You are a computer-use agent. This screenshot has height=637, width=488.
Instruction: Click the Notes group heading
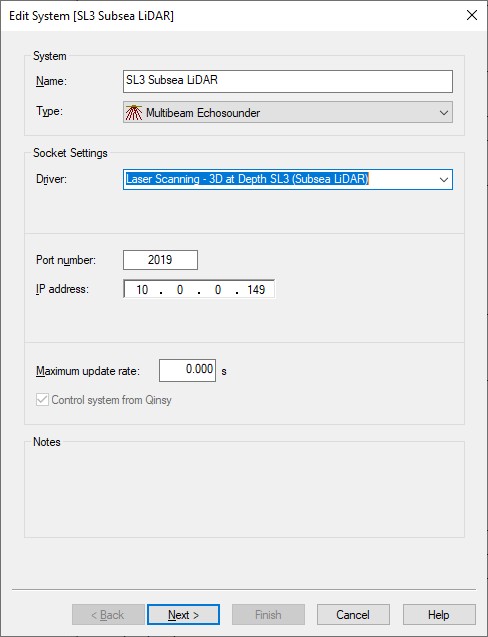pos(47,442)
